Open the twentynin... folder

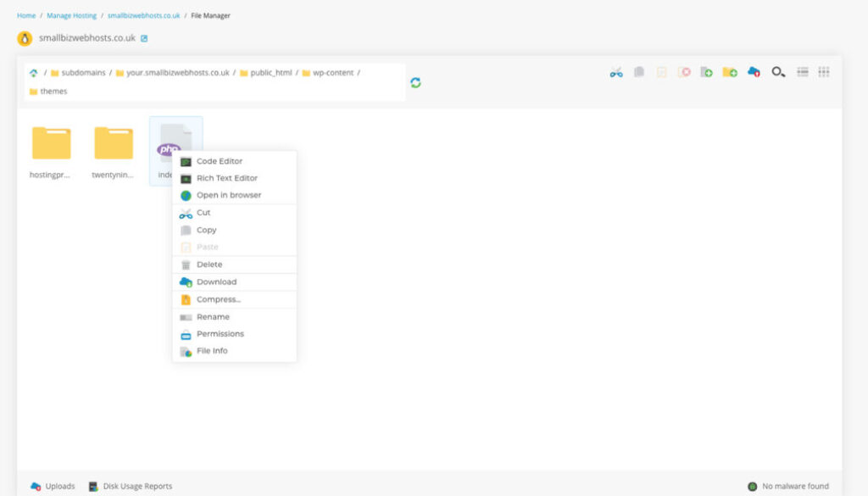click(114, 151)
